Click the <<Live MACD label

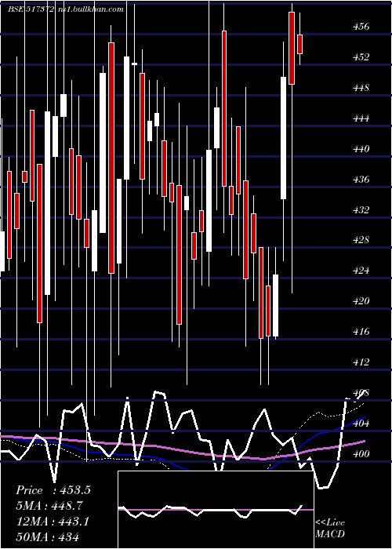[330, 529]
